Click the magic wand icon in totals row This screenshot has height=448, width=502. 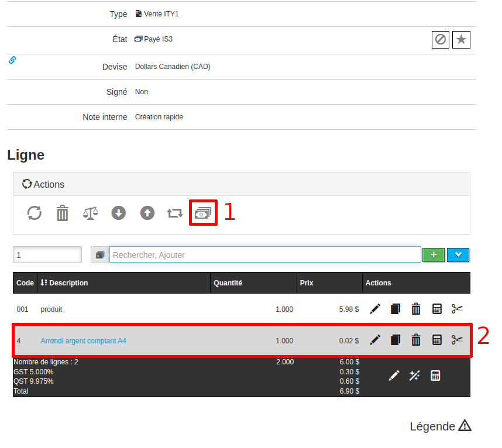click(415, 375)
